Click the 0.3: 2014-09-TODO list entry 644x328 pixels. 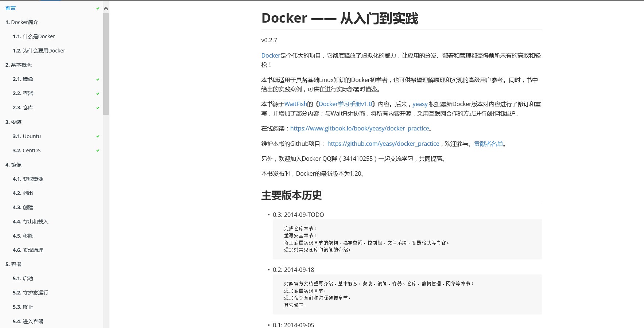pyautogui.click(x=298, y=215)
